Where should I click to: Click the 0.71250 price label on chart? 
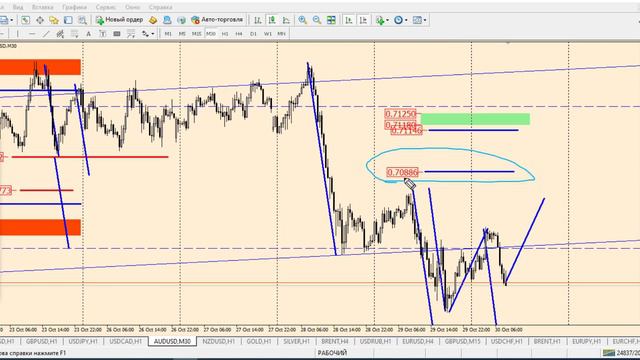point(400,114)
